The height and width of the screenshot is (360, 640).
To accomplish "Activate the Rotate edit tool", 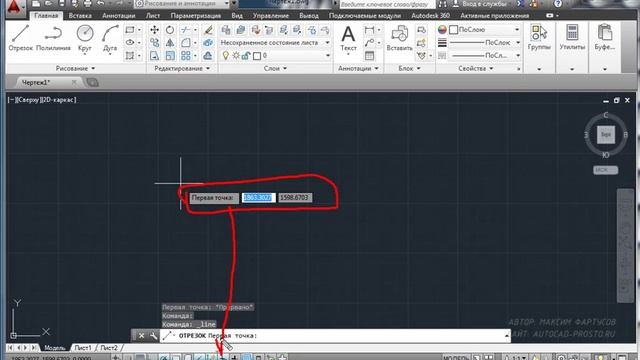I will click(170, 30).
